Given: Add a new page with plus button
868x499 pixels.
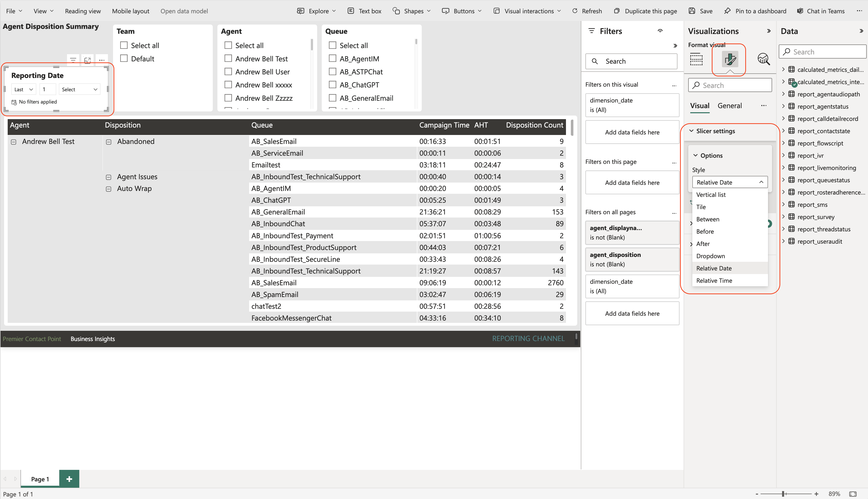Looking at the screenshot, I should pyautogui.click(x=69, y=479).
